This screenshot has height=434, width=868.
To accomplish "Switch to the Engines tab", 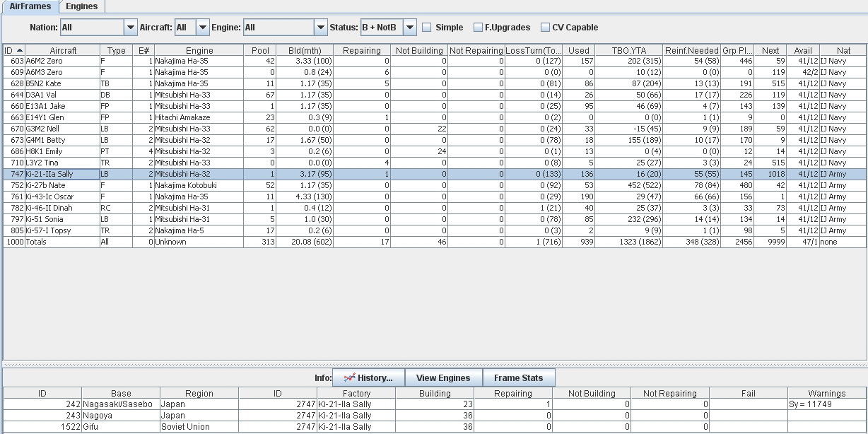I will (83, 6).
